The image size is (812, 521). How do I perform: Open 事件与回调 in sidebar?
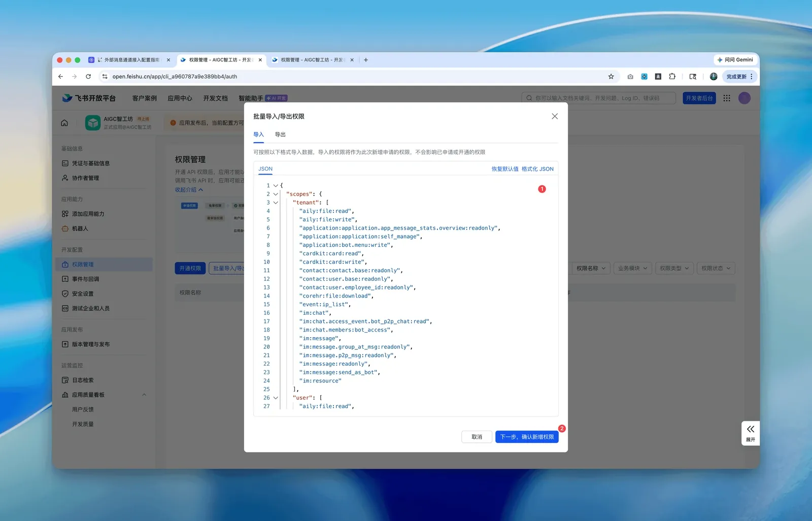(85, 279)
